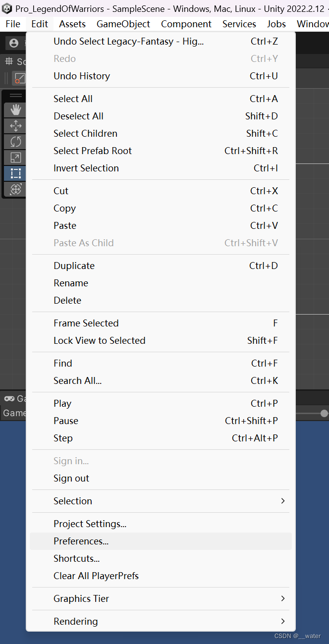The image size is (329, 644).
Task: Open the GameObject menu
Action: click(123, 24)
